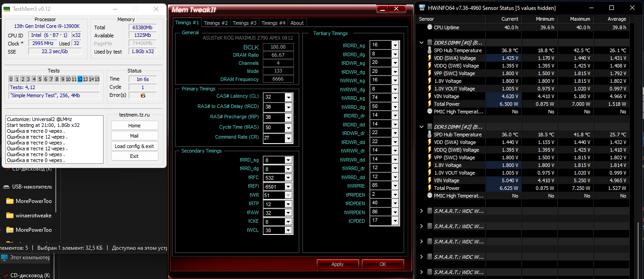Click the memory chip icon of DDR5 DIMM [#0]
Screen dimensions: 644x279
[429, 43]
